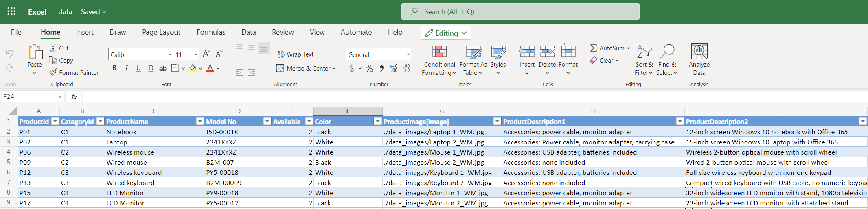The width and height of the screenshot is (868, 209).
Task: Toggle Strikethrough formatting
Action: 163,68
